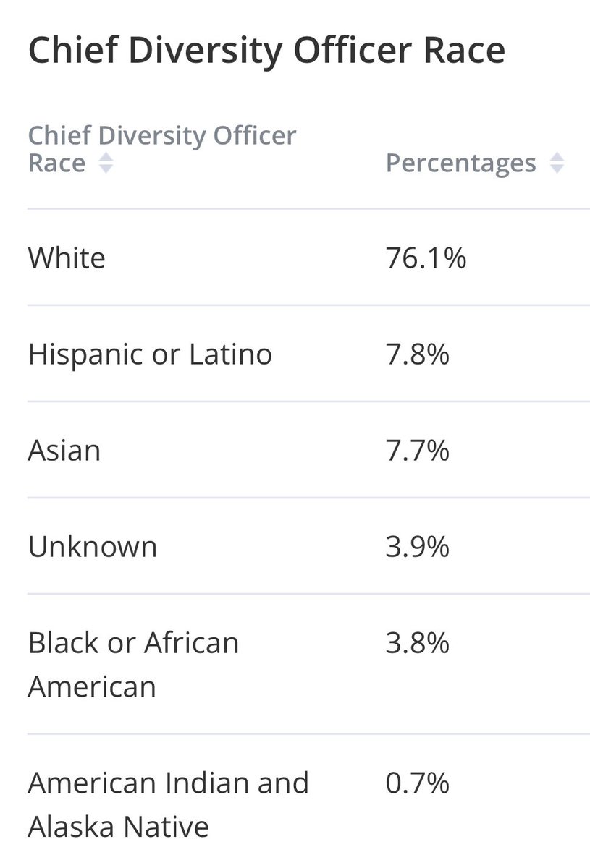Select the White row label
The image size is (590, 868).
click(x=67, y=258)
